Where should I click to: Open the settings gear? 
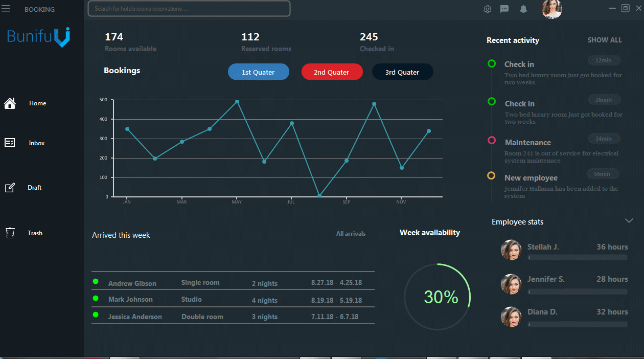487,9
